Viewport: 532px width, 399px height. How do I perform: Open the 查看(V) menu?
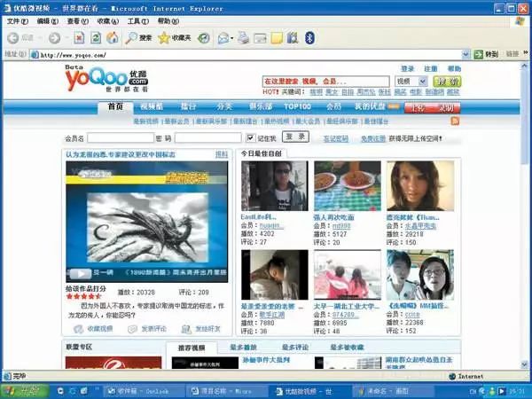78,21
